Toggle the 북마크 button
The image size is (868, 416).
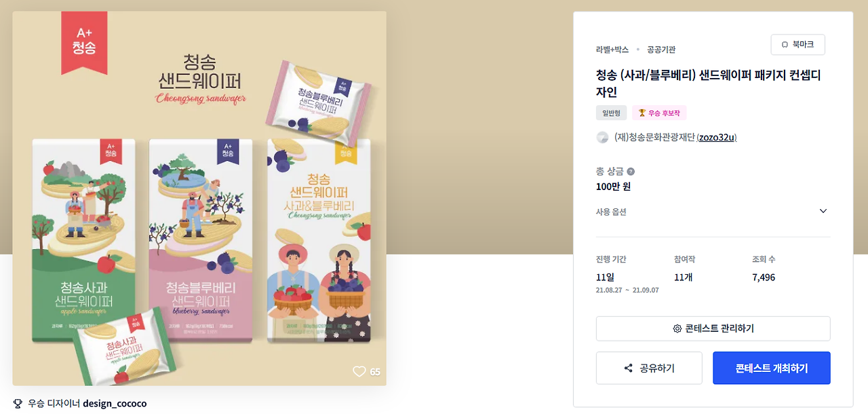[798, 45]
